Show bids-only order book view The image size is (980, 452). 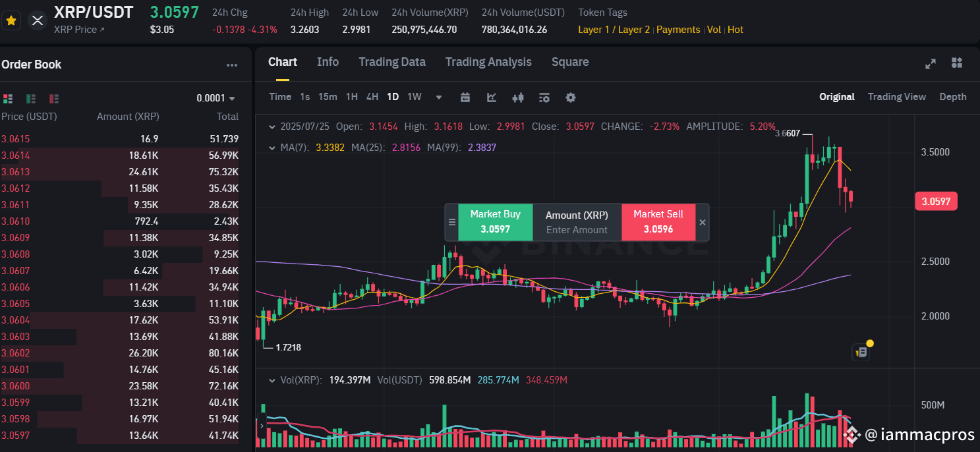click(x=31, y=98)
